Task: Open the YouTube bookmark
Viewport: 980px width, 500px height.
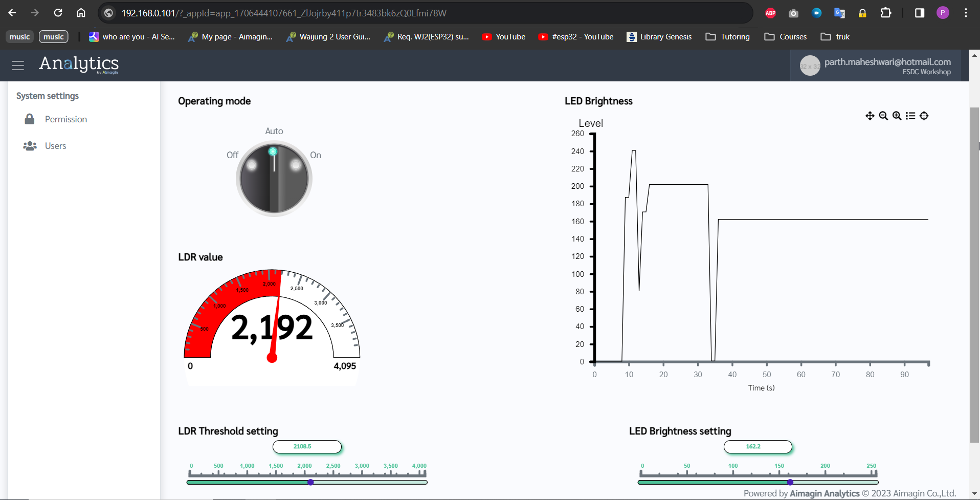Action: click(x=504, y=37)
